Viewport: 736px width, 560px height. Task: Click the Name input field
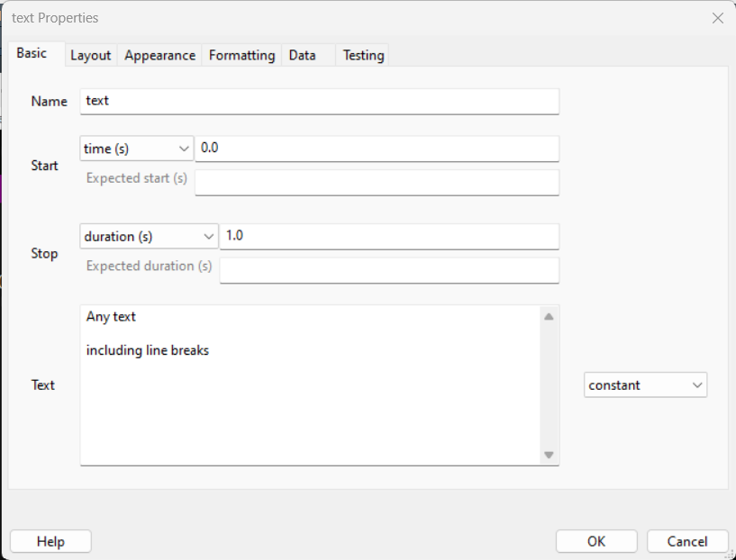tap(319, 101)
